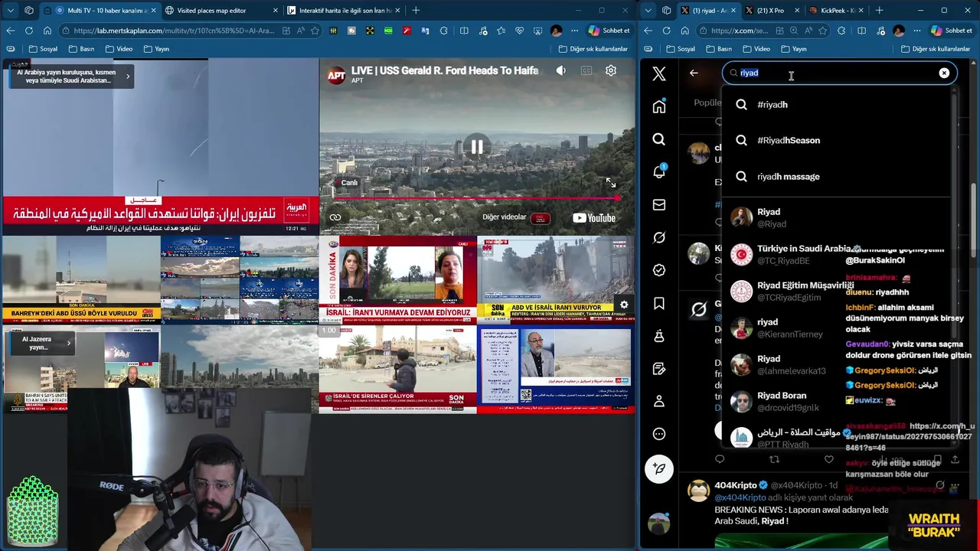The height and width of the screenshot is (551, 980).
Task: Open Sohbet et Copilot button in left browser
Action: pos(609,31)
